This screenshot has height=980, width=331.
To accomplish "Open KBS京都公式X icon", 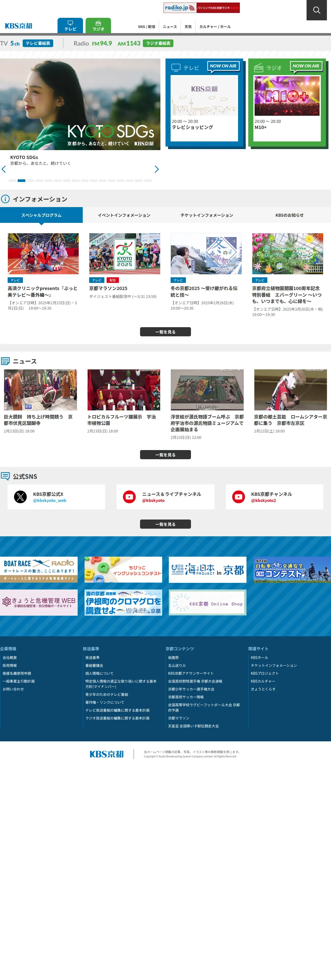I will 20,497.
